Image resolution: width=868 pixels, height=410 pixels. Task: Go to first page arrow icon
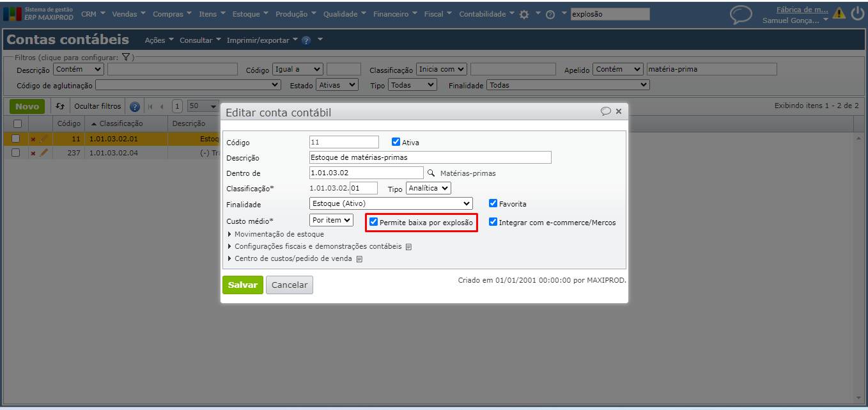tap(151, 107)
